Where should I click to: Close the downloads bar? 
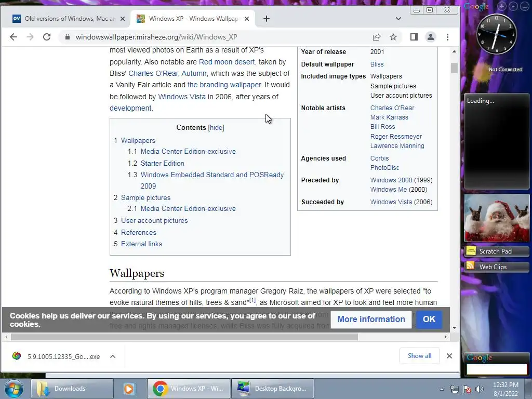(449, 356)
